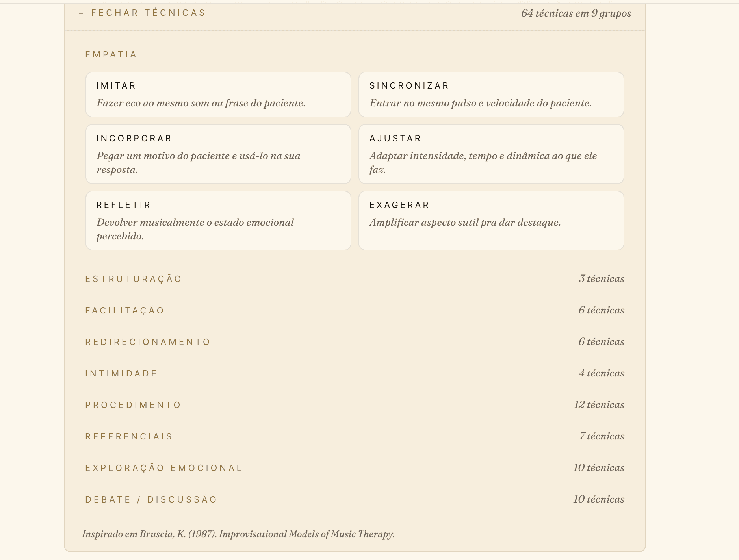Screen dimensions: 739x560
Task: Expand the Procedimento group
Action: [355, 405]
